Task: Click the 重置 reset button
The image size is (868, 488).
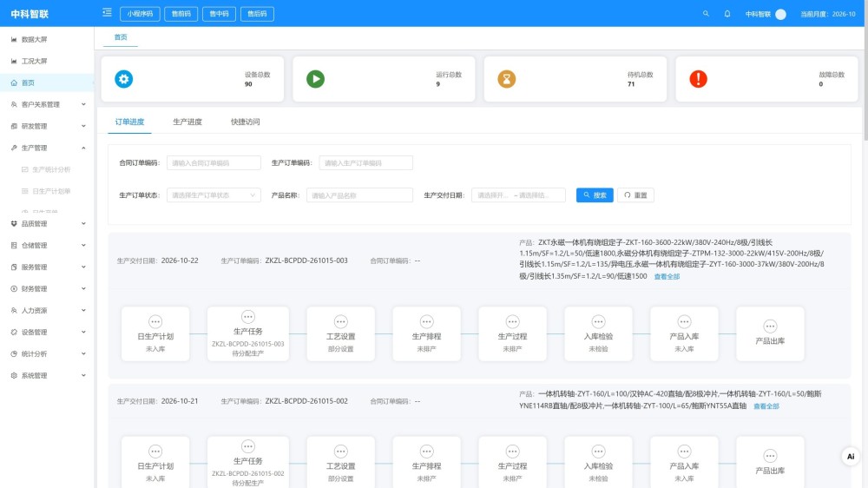Action: [x=635, y=195]
